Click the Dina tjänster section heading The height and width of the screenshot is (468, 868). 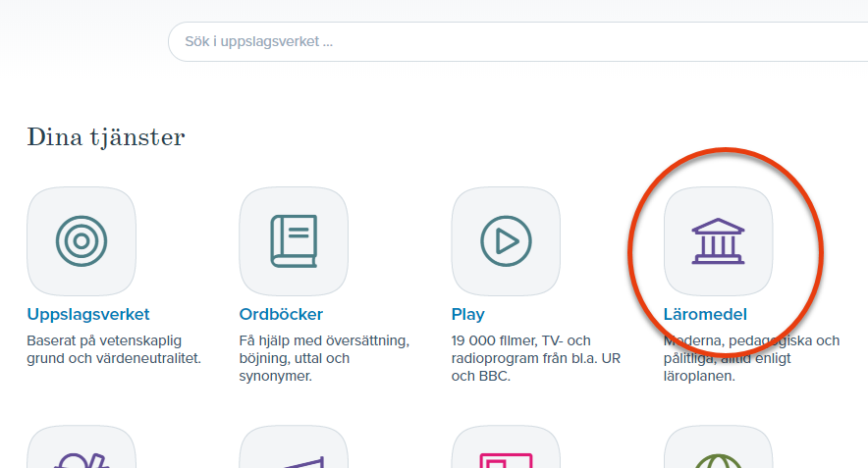[106, 137]
